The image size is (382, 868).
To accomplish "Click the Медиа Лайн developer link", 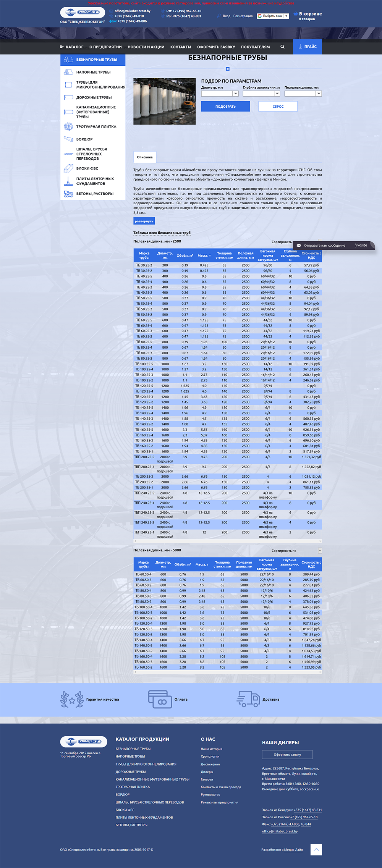I will 293,850.
